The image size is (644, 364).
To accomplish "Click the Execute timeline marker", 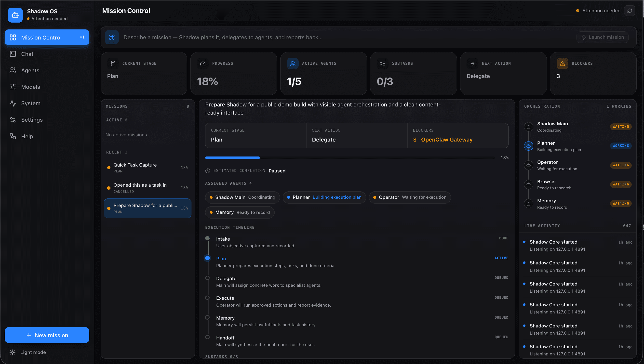I will [x=207, y=298].
